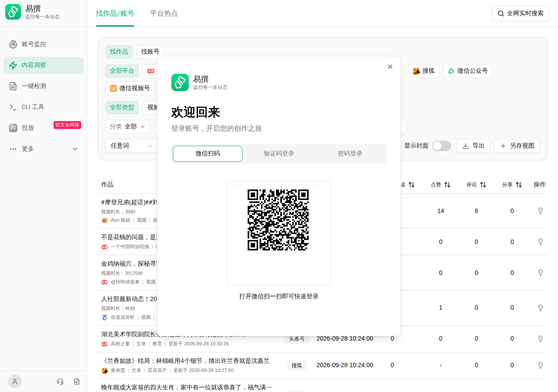This screenshot has height=392, width=558.
Task: Select the 微信扫码 login tab
Action: [208, 154]
